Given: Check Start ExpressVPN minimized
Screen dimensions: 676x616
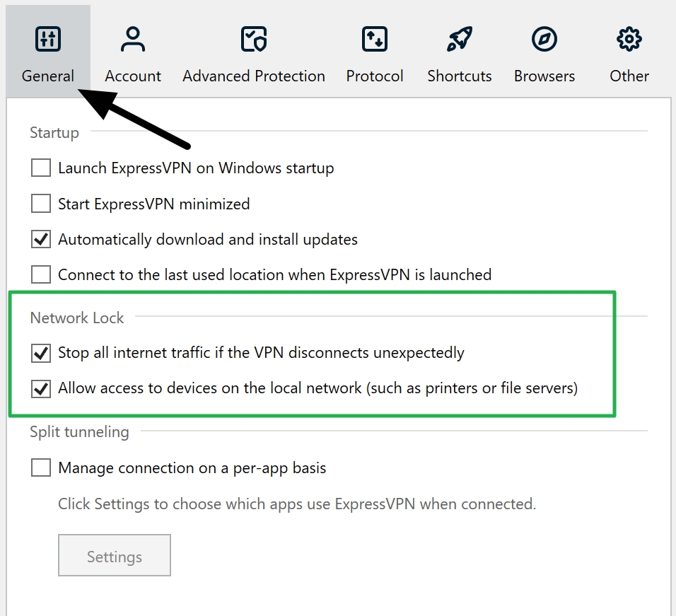Looking at the screenshot, I should (x=40, y=204).
